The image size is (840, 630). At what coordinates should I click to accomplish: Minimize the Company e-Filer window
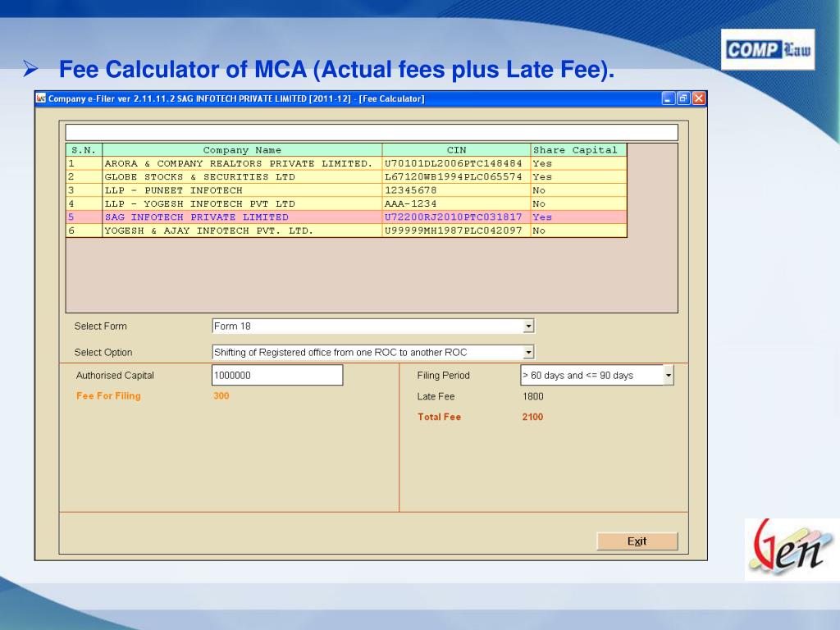pos(668,98)
